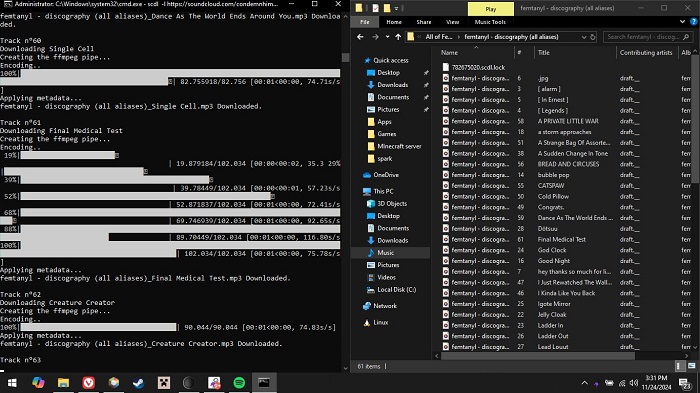Open the Share ribbon tab

click(x=424, y=22)
